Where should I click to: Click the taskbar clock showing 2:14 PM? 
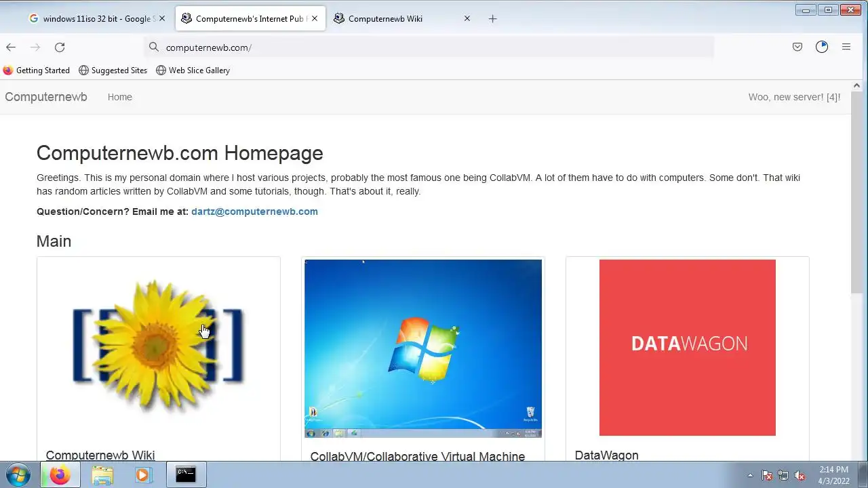[833, 475]
